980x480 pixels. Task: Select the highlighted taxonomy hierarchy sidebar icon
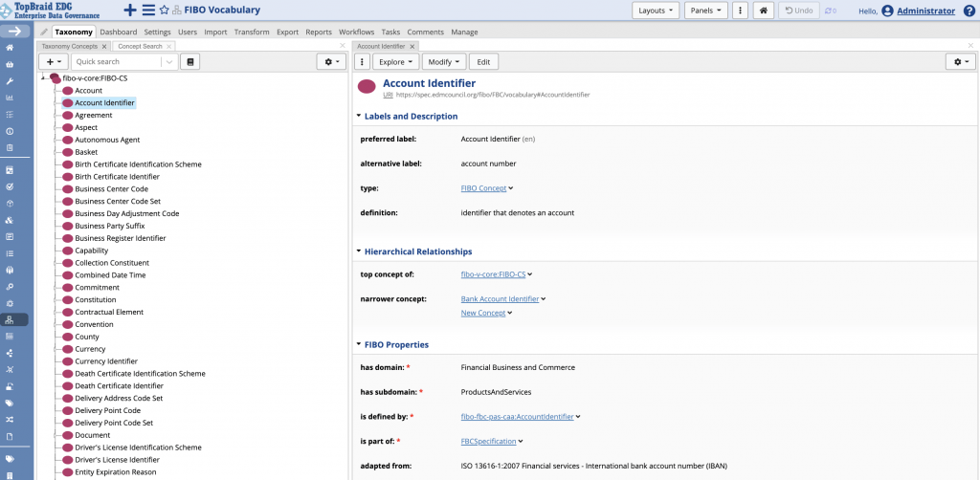(10, 320)
